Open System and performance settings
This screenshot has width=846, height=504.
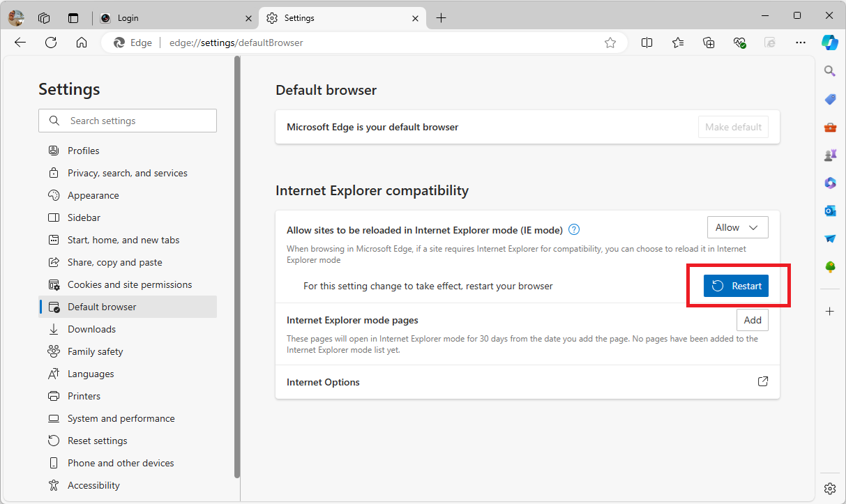[128, 418]
